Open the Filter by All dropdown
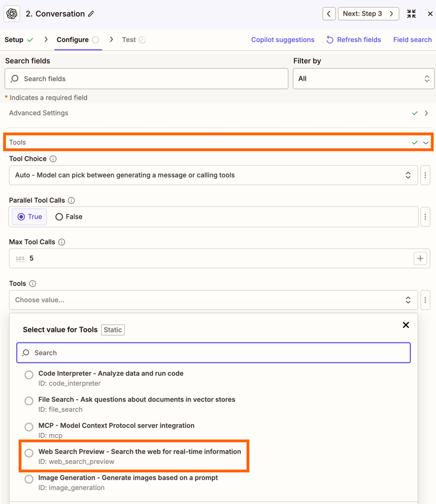 363,79
